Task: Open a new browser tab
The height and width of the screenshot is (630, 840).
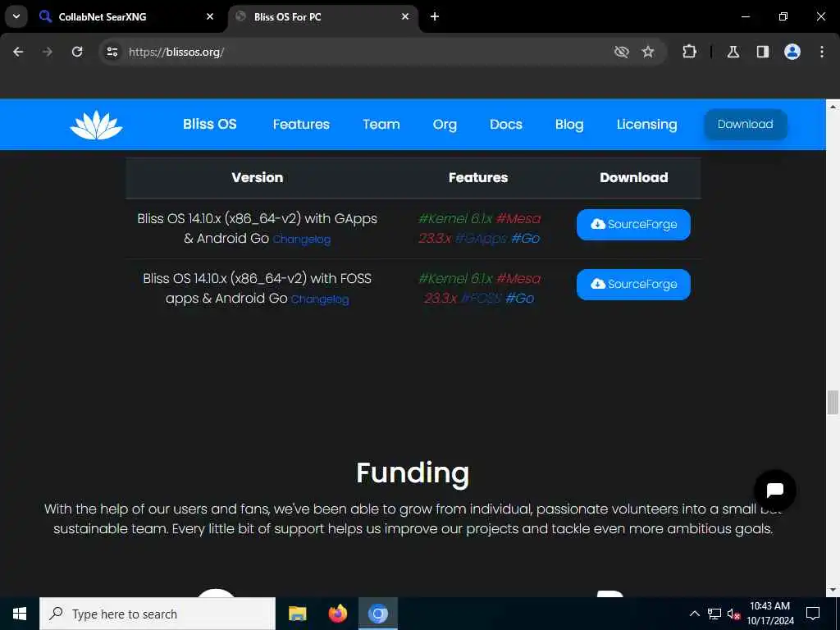Action: [x=435, y=16]
